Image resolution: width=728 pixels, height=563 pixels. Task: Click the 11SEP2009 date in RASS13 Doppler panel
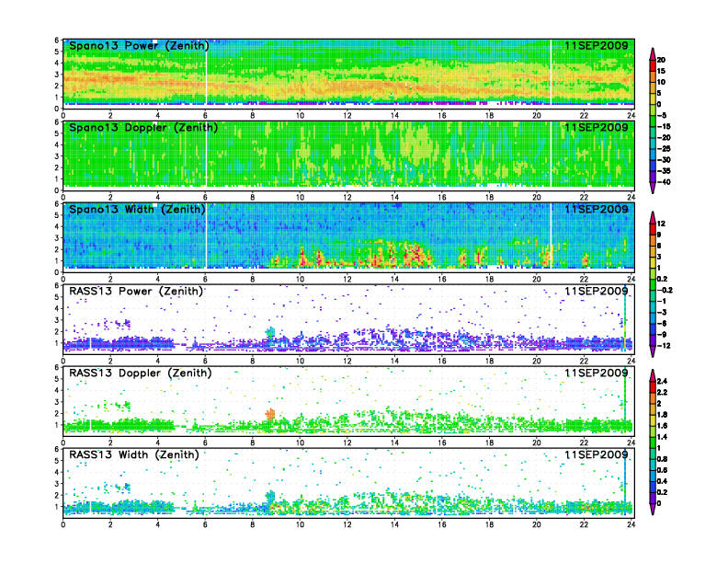tap(597, 373)
